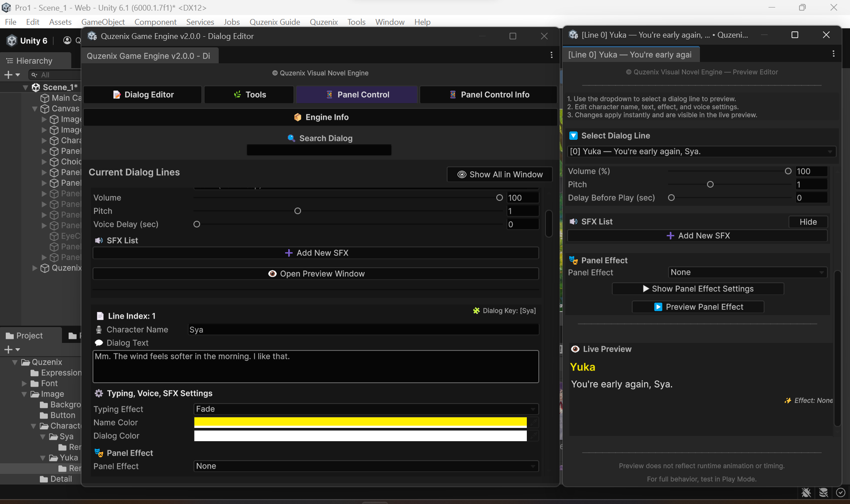Open the Typing Effect dropdown showing Fade

coord(365,409)
